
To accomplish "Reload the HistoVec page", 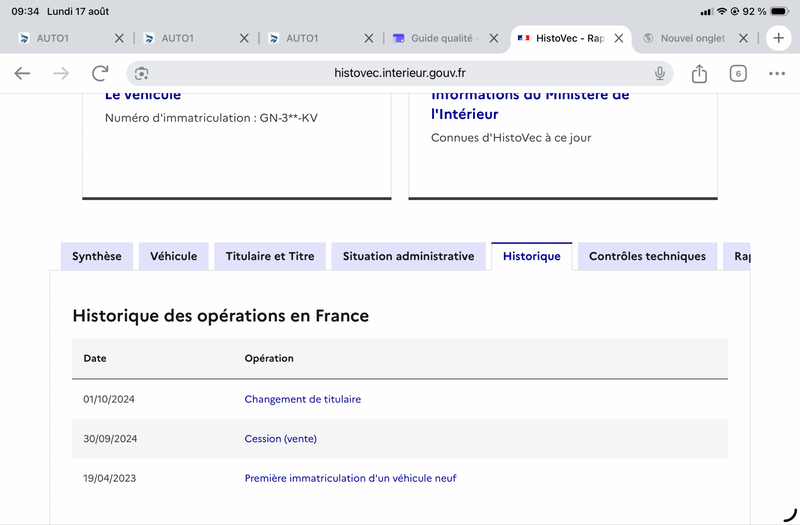I will [100, 73].
